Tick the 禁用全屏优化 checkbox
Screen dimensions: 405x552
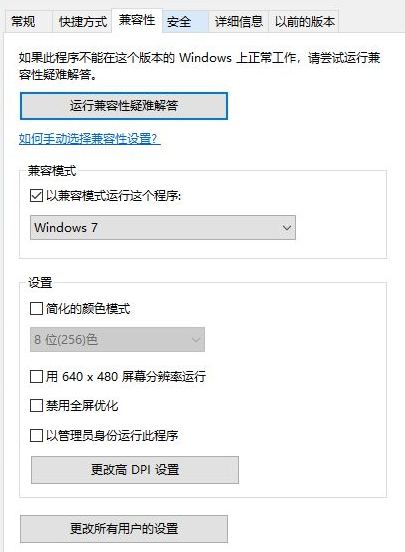(x=37, y=406)
